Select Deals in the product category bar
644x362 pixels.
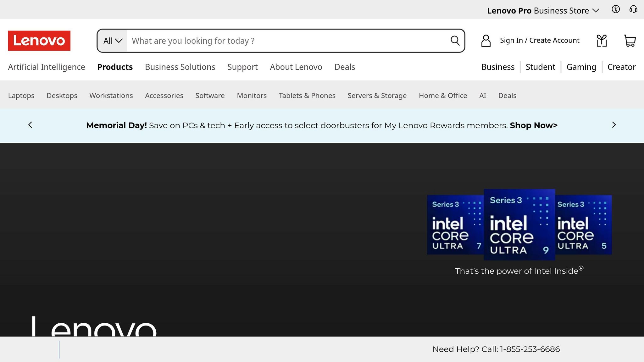pos(507,96)
